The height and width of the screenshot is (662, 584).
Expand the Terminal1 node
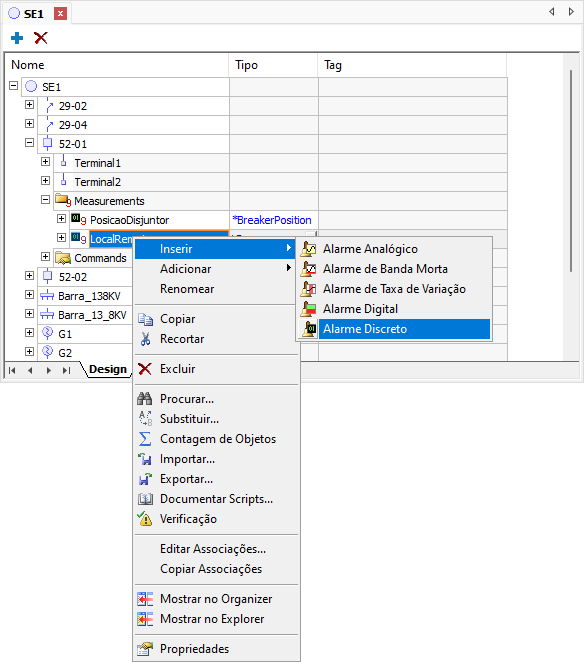point(45,161)
